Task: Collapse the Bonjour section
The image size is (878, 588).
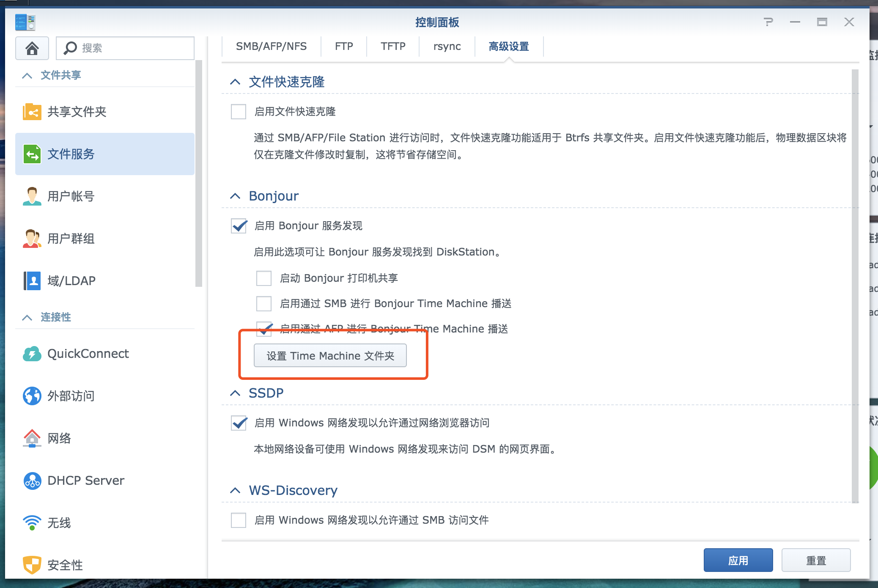Action: click(x=235, y=196)
